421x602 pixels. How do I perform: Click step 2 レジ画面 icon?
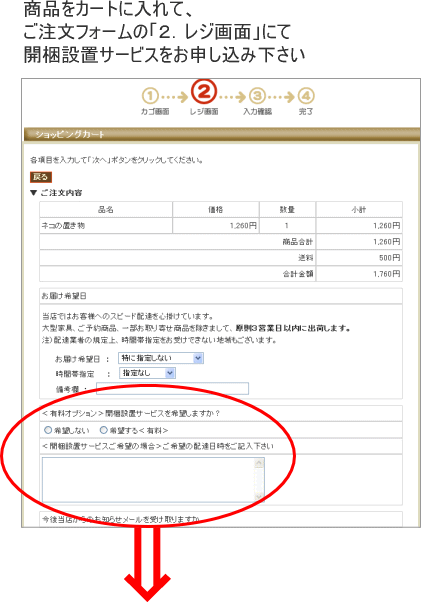click(204, 91)
